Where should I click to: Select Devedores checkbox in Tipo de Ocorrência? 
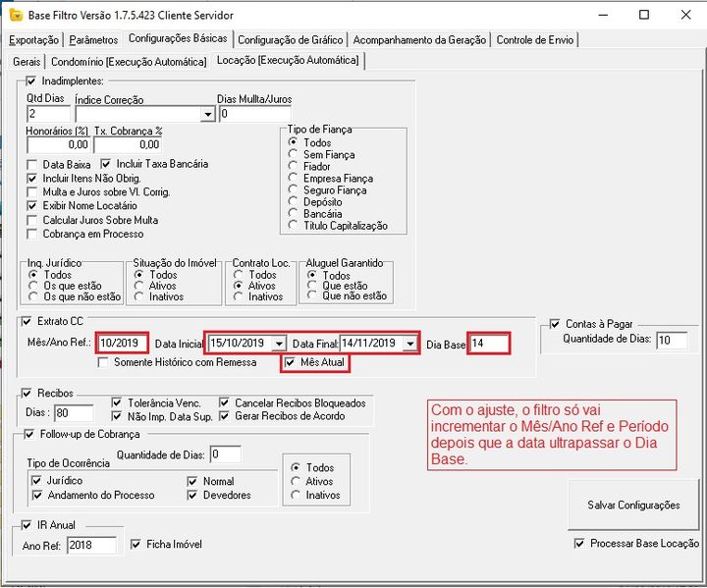pos(192,495)
